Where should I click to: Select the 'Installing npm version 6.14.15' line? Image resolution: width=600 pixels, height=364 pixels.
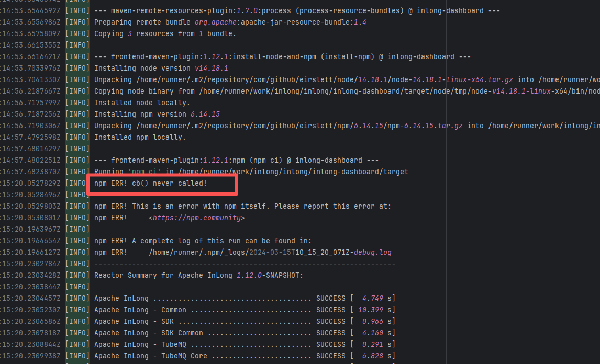click(157, 114)
